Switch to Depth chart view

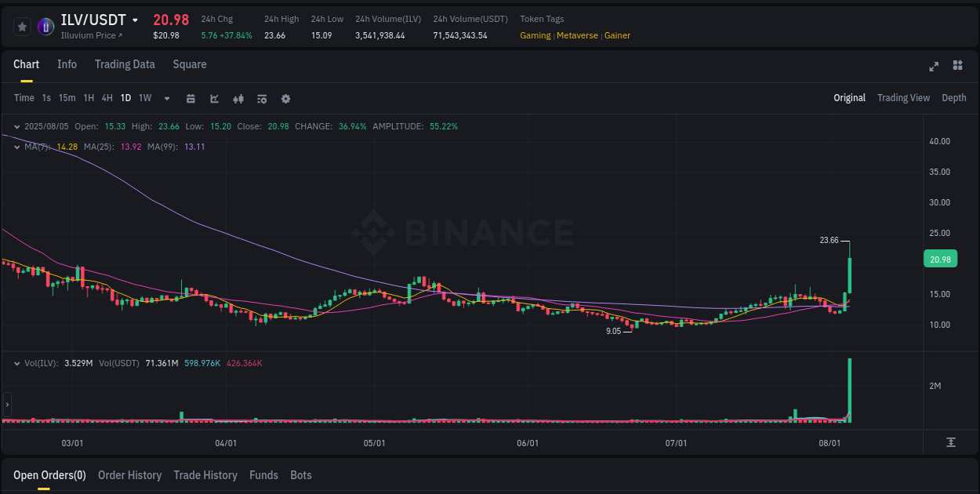(x=953, y=98)
